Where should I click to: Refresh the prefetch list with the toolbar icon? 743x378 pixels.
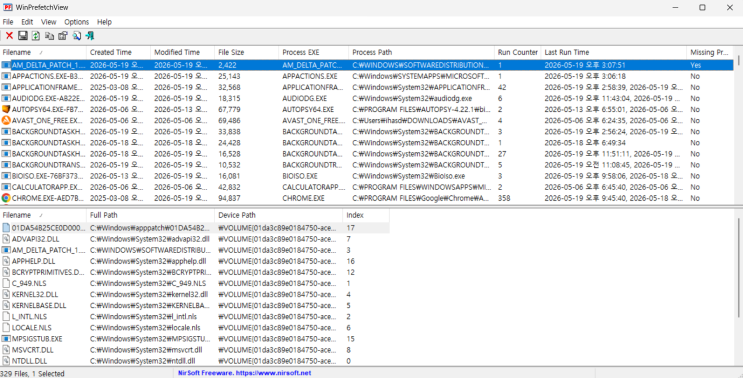[36, 36]
